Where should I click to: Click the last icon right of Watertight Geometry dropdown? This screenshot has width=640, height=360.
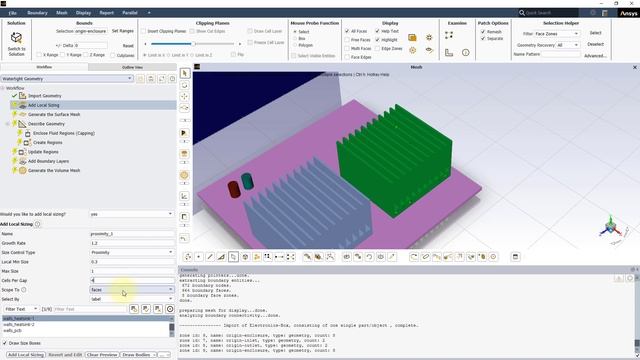click(172, 78)
